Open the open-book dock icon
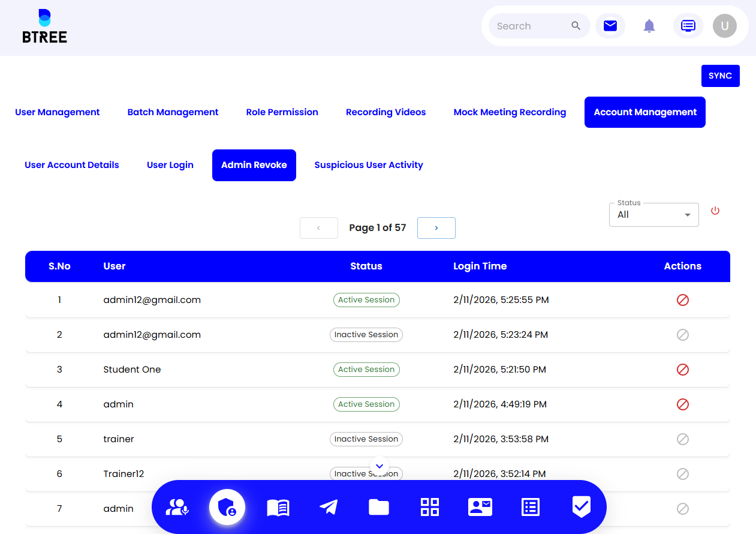Image resolution: width=756 pixels, height=534 pixels. click(x=278, y=508)
